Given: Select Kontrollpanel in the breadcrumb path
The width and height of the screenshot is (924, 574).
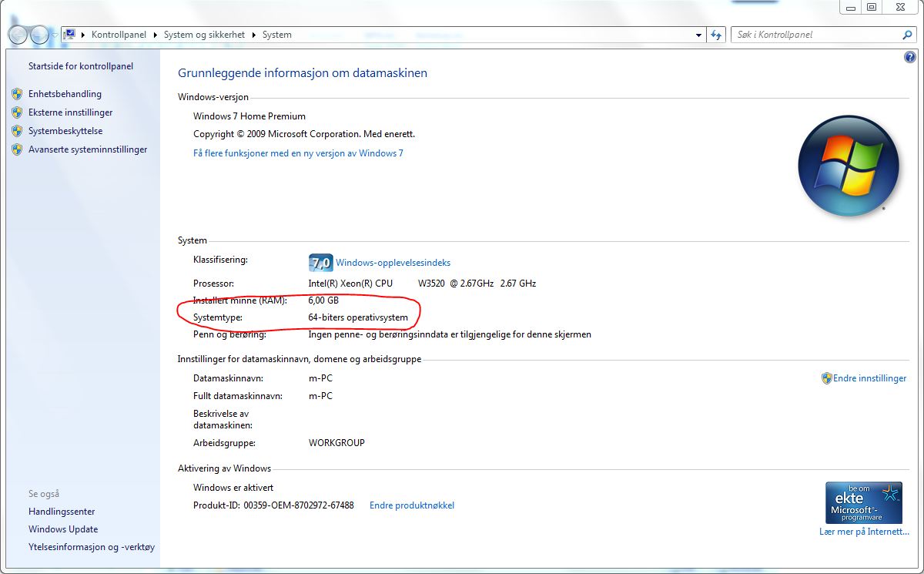Looking at the screenshot, I should (119, 35).
